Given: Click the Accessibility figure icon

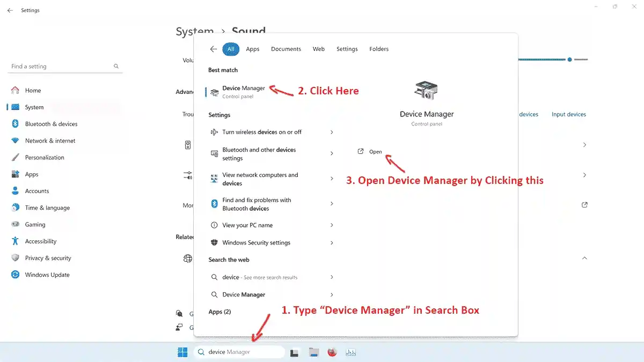Looking at the screenshot, I should click(15, 241).
